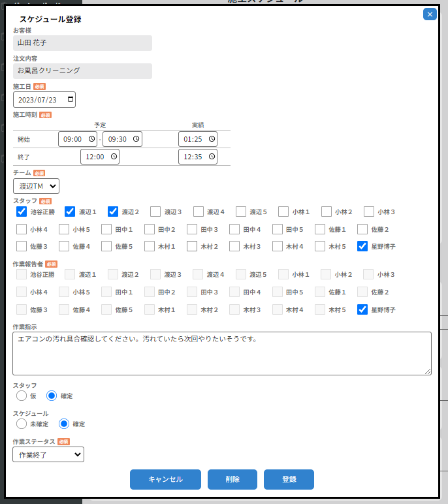Check the 渡辺３ staff checkbox
The width and height of the screenshot is (448, 504).
coord(155,212)
